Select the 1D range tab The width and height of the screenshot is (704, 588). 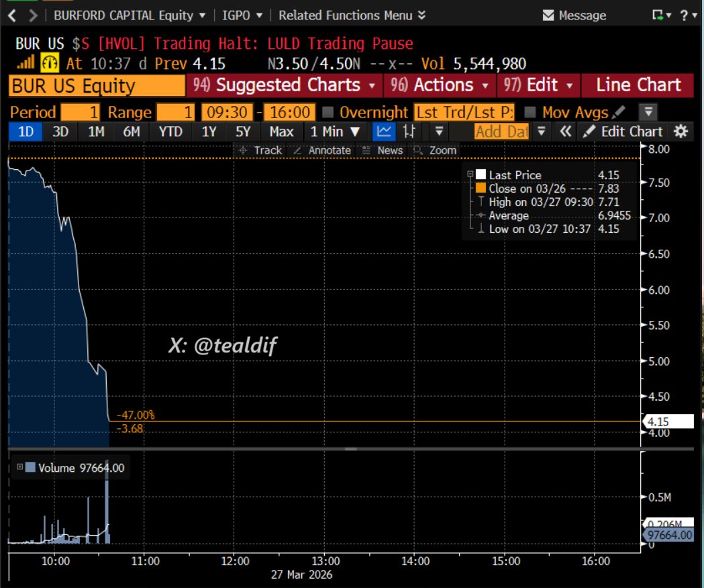(x=26, y=132)
